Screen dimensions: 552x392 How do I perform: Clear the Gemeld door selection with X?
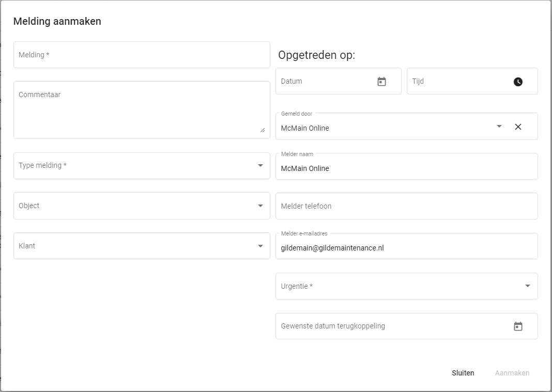click(518, 127)
